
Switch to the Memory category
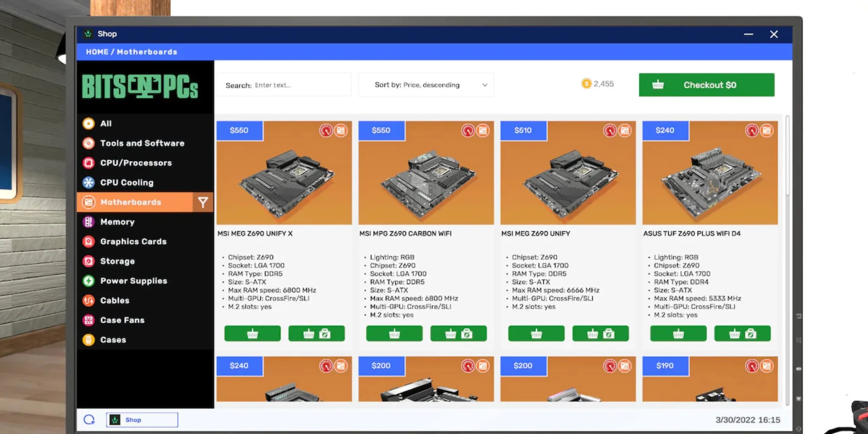117,222
